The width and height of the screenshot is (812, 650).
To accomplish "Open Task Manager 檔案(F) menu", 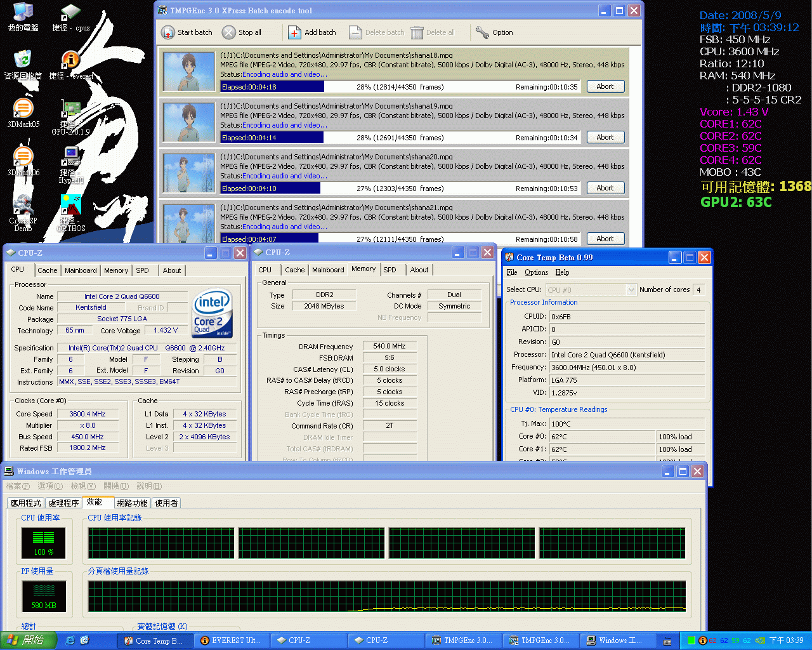I will pos(18,486).
